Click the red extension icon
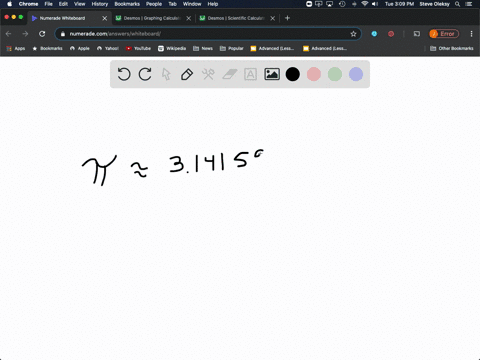Viewport: 480px width, 360px height. click(x=391, y=34)
